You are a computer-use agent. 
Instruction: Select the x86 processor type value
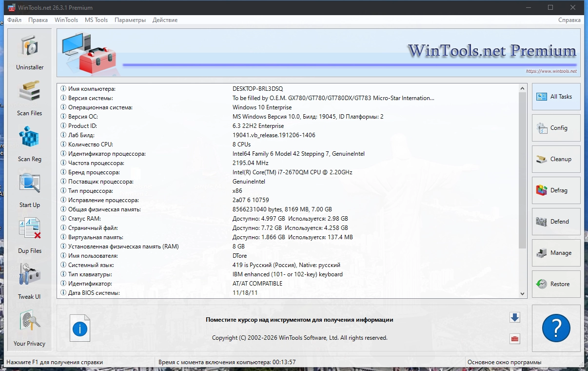click(x=237, y=191)
